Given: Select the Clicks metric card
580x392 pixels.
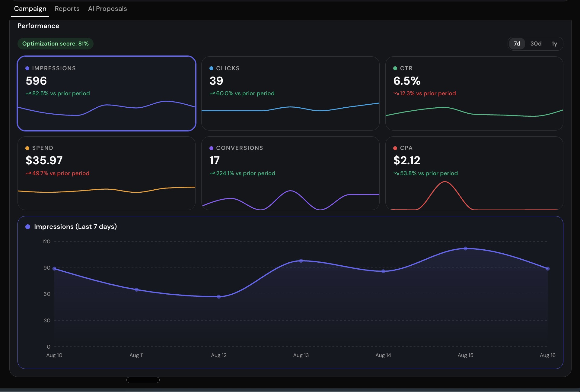Looking at the screenshot, I should pyautogui.click(x=290, y=93).
